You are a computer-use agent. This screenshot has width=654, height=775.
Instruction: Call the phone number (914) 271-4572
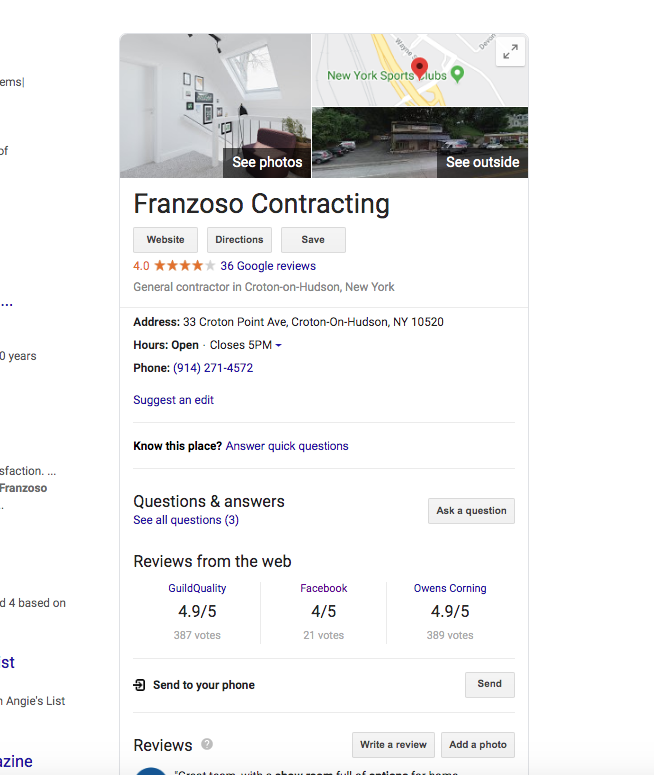[213, 368]
